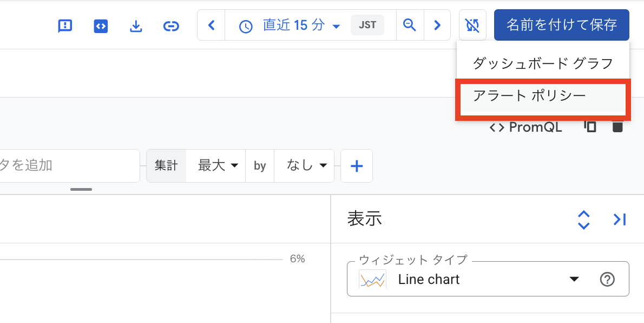Click the zoom out magnifier icon
Screen dimensions: 644x323
[410, 25]
